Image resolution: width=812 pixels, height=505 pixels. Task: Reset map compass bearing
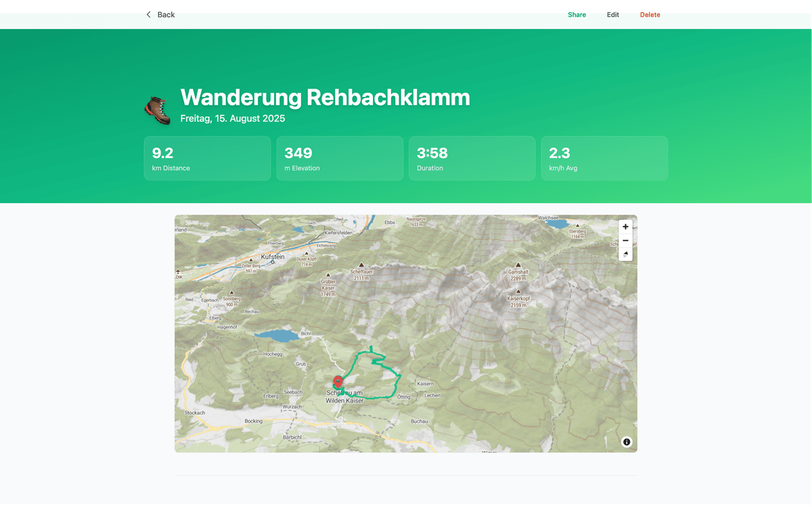[x=625, y=254]
